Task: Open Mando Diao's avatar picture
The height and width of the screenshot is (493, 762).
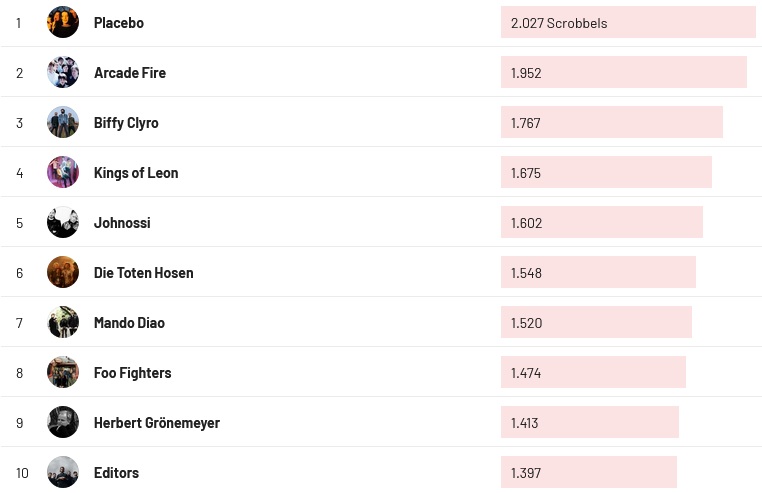Action: click(63, 322)
